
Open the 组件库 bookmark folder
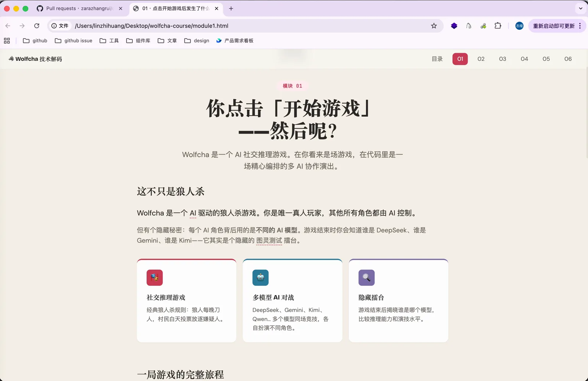[138, 41]
